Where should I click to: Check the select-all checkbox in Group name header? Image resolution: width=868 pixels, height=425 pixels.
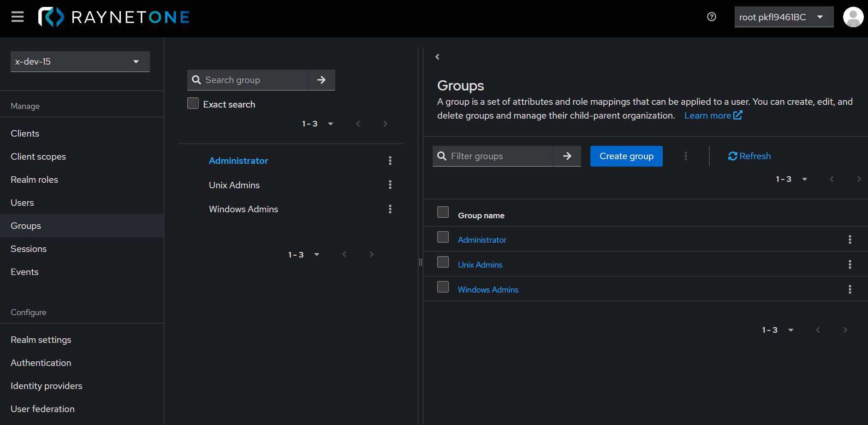click(443, 212)
